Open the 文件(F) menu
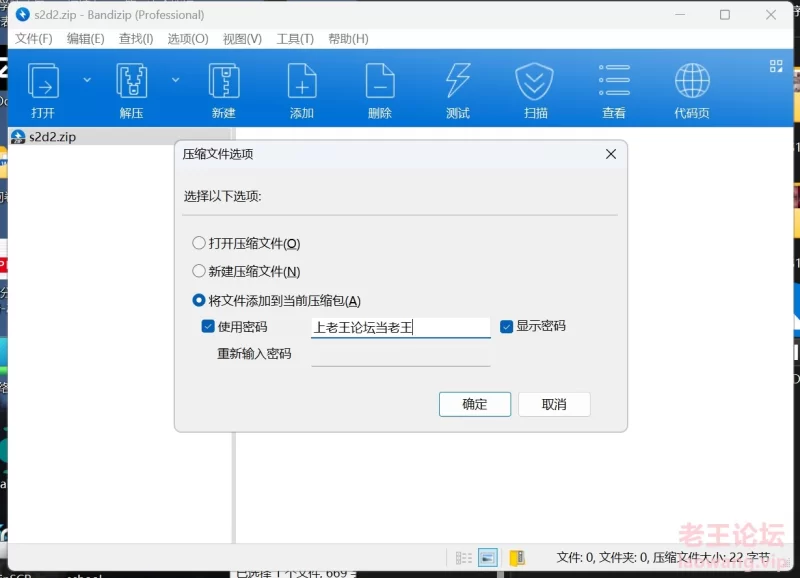 [34, 39]
